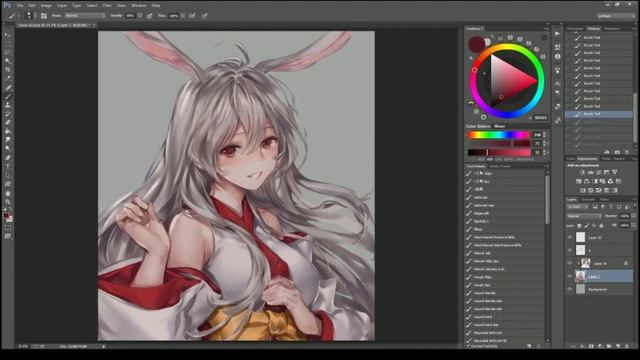The image size is (640, 360).
Task: Open the Filter menu
Action: click(x=107, y=6)
